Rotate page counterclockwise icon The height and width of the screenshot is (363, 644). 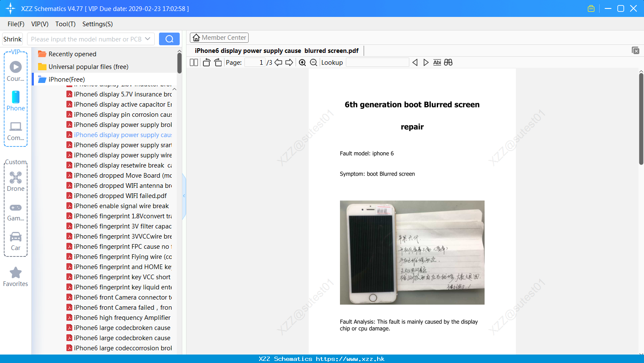point(206,62)
